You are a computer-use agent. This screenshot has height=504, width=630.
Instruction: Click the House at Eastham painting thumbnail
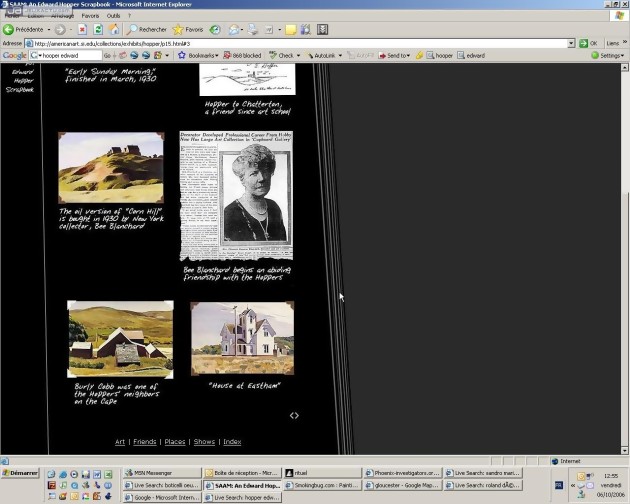tap(242, 338)
